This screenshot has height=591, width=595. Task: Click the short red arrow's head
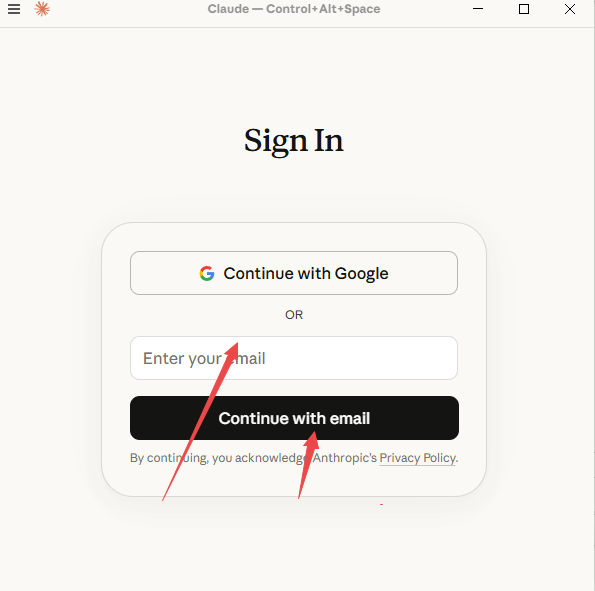[x=312, y=440]
